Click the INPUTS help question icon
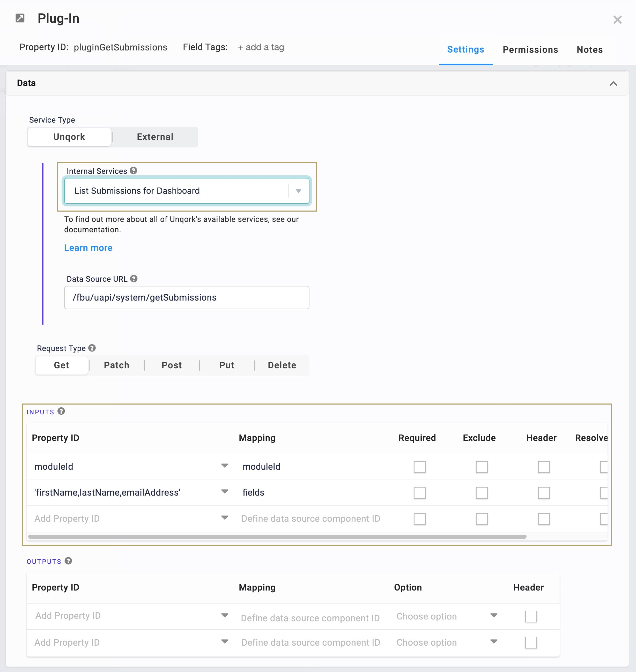Image resolution: width=636 pixels, height=672 pixels. click(x=61, y=412)
